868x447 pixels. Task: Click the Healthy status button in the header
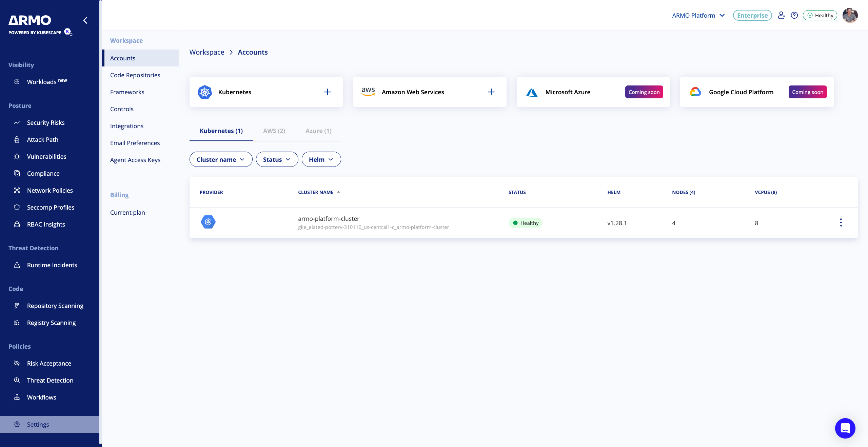click(820, 15)
